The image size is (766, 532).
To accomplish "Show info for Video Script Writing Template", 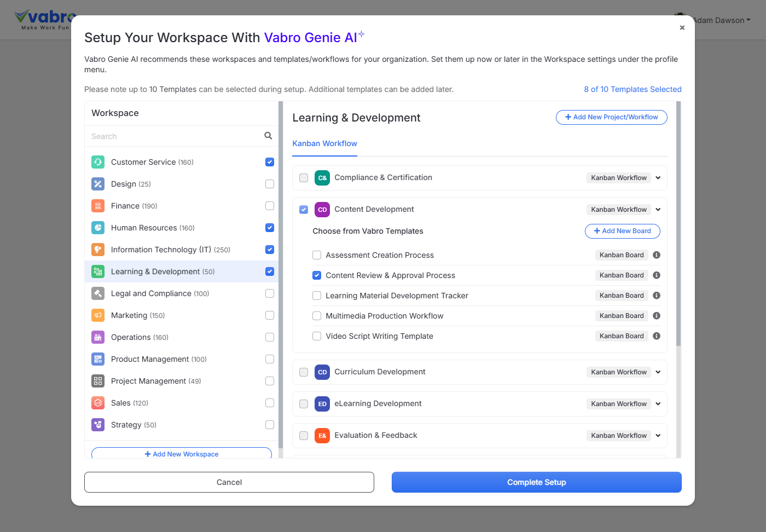I will pyautogui.click(x=657, y=336).
